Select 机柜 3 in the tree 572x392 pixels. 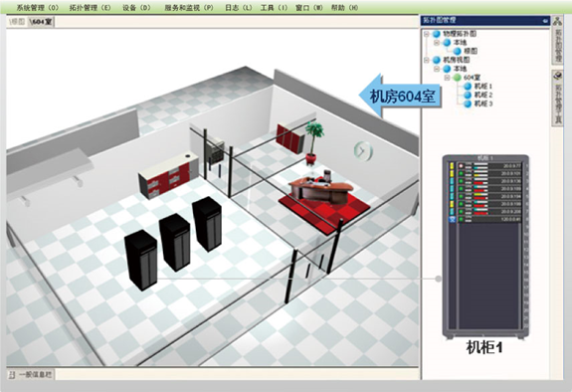[483, 103]
